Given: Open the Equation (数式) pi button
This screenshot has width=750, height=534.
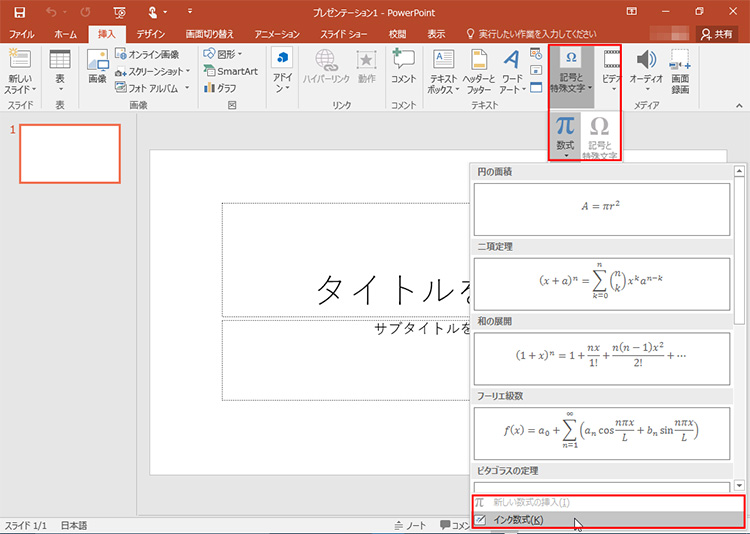Looking at the screenshot, I should (x=565, y=132).
